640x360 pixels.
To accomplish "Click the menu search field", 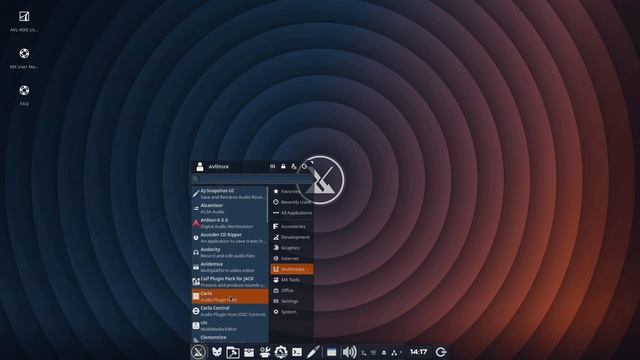I will [x=252, y=179].
